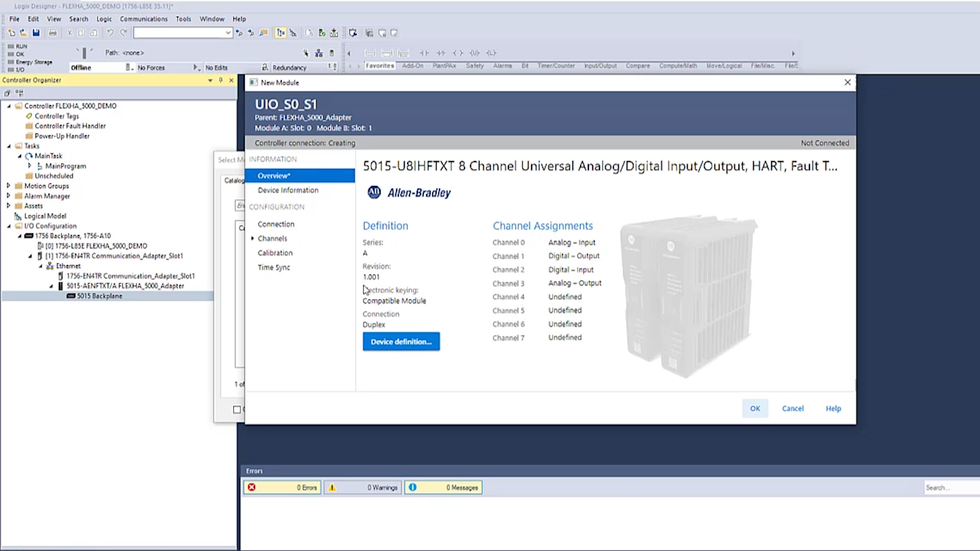The image size is (980, 551).
Task: Toggle the 0 Messages filter button
Action: [443, 488]
